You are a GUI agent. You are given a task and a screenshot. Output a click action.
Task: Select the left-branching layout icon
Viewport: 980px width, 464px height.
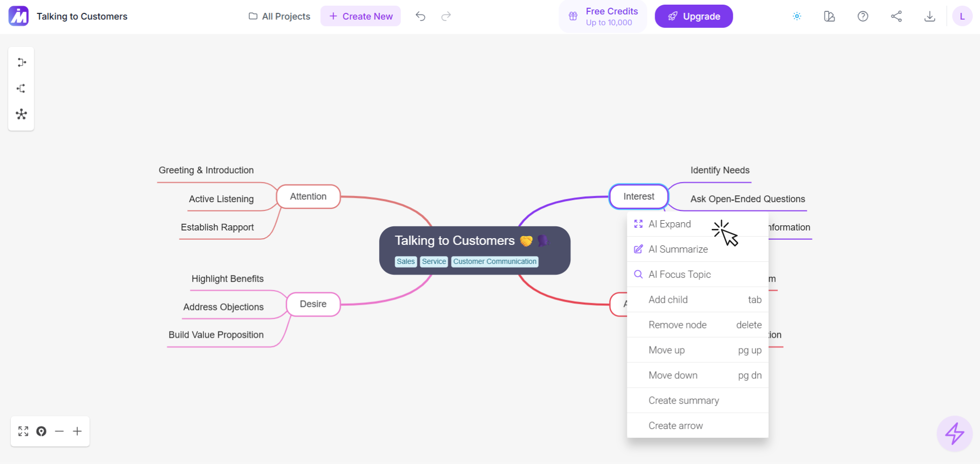(x=21, y=89)
